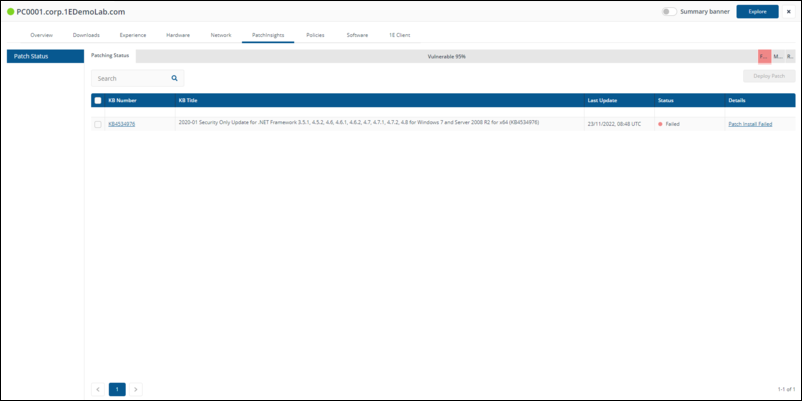Click into the Search input field
This screenshot has width=802, height=401.
(130, 77)
